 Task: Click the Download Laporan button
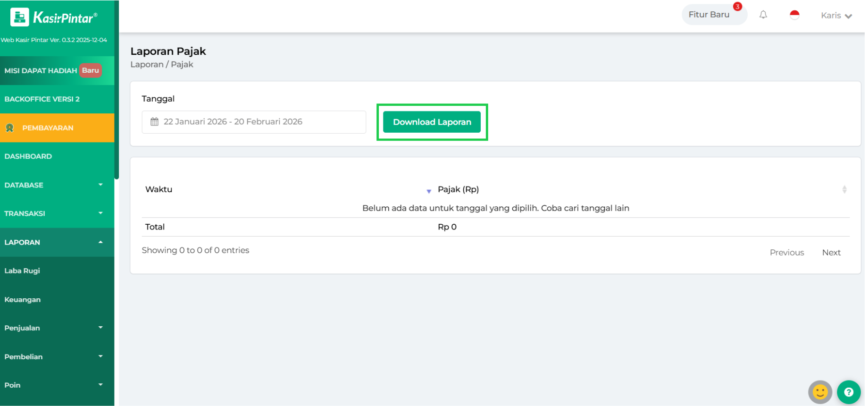(x=432, y=122)
